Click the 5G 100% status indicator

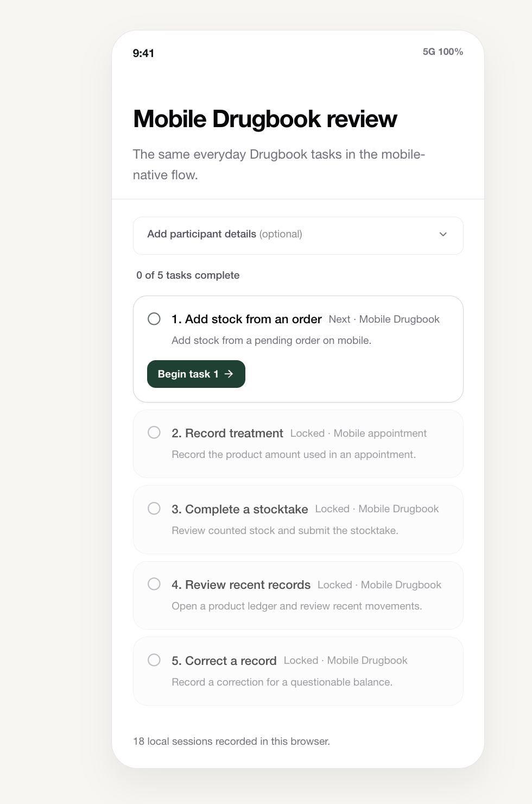(x=443, y=52)
